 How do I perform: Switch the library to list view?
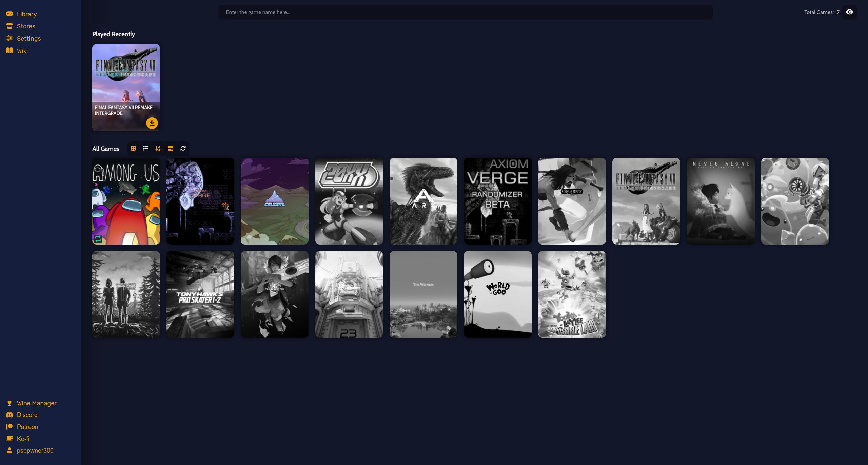pyautogui.click(x=145, y=148)
